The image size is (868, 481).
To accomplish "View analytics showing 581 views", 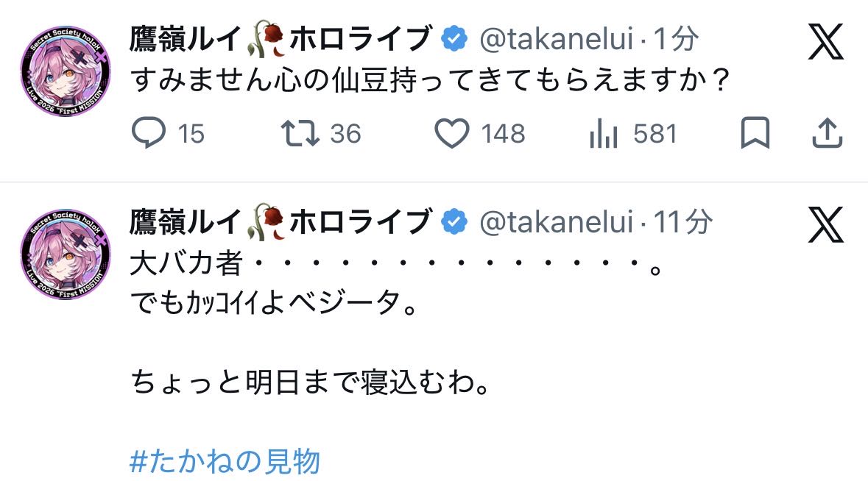I will coord(604,134).
